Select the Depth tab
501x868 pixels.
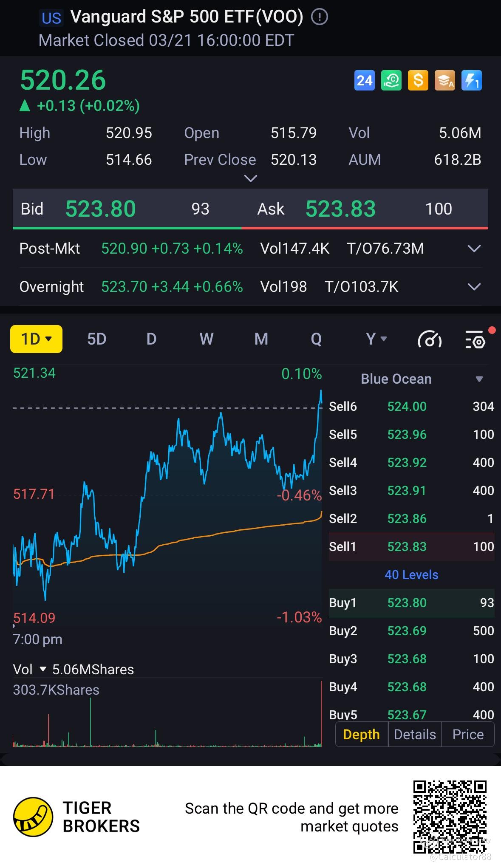[x=362, y=735]
